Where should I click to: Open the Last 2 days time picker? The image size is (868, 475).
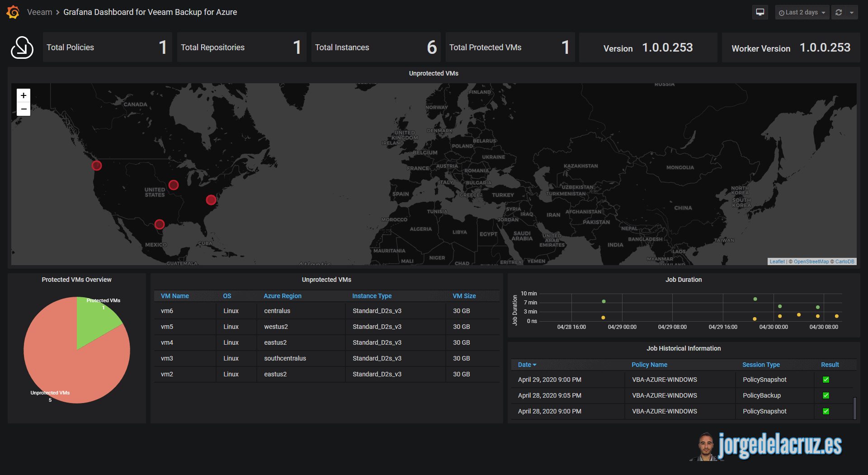(x=802, y=12)
